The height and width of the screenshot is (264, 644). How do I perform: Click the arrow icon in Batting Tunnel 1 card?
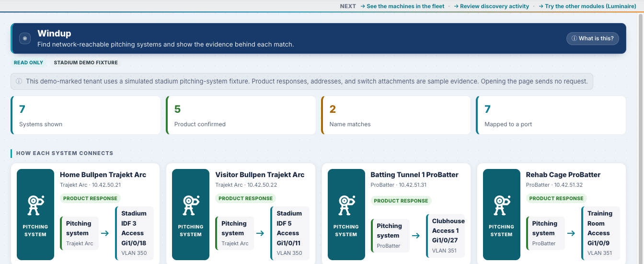pos(415,236)
